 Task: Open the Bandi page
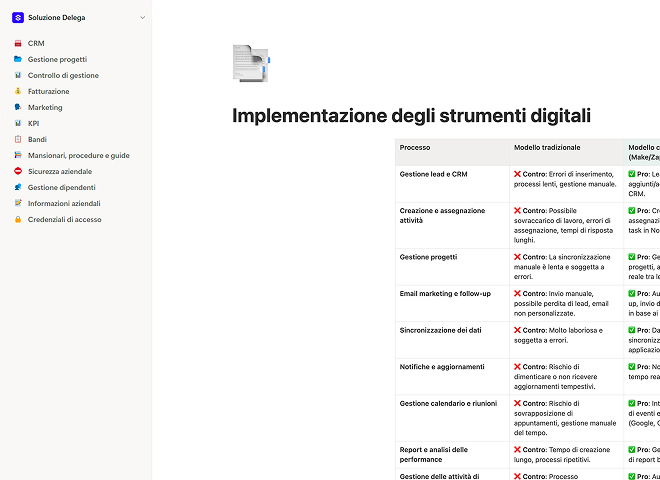[37, 139]
